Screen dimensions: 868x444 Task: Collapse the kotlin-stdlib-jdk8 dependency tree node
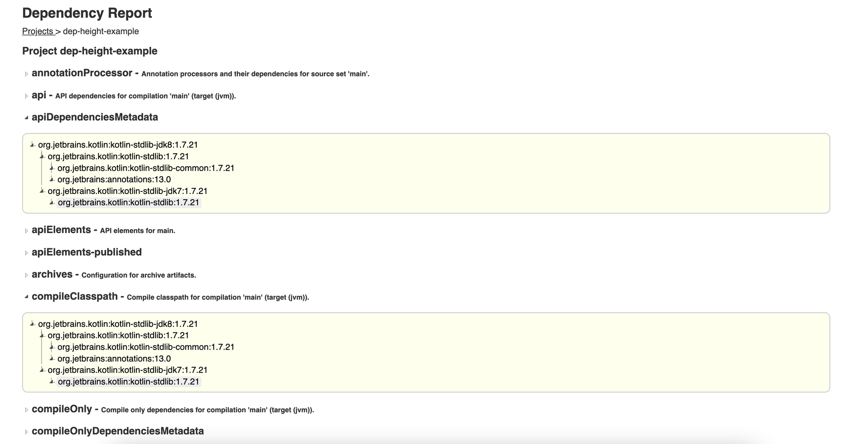point(32,145)
